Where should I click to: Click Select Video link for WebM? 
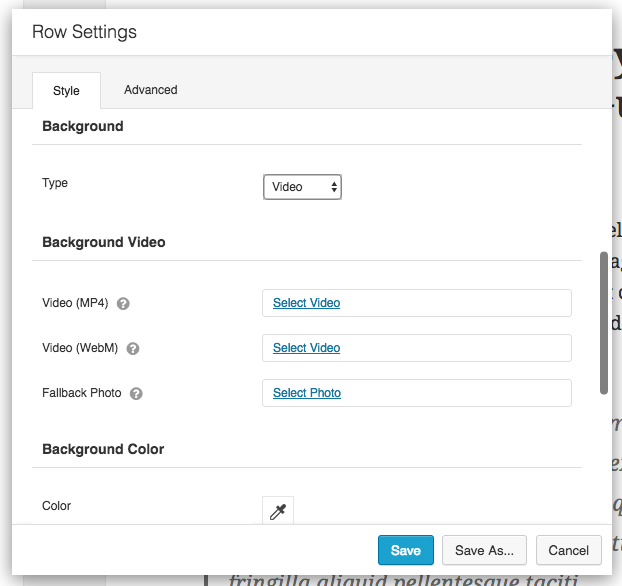click(306, 348)
